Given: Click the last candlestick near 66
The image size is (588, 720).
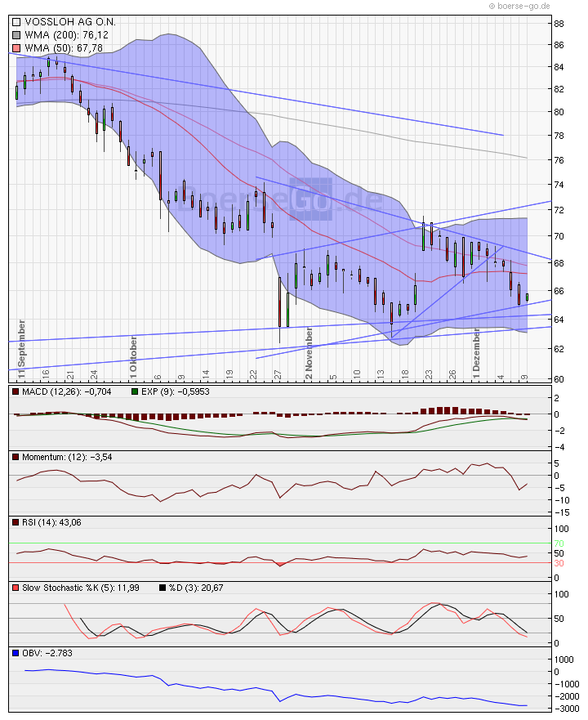Looking at the screenshot, I should pyautogui.click(x=527, y=297).
